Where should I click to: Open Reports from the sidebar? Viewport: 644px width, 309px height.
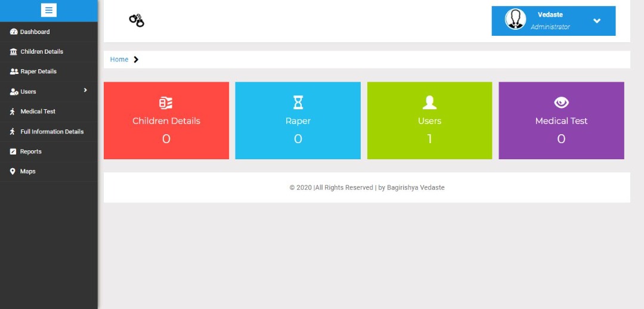[x=49, y=152]
